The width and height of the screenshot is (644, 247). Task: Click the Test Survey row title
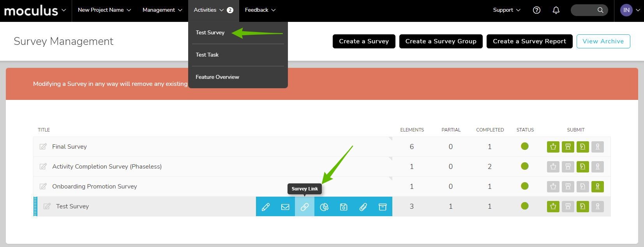click(x=72, y=206)
